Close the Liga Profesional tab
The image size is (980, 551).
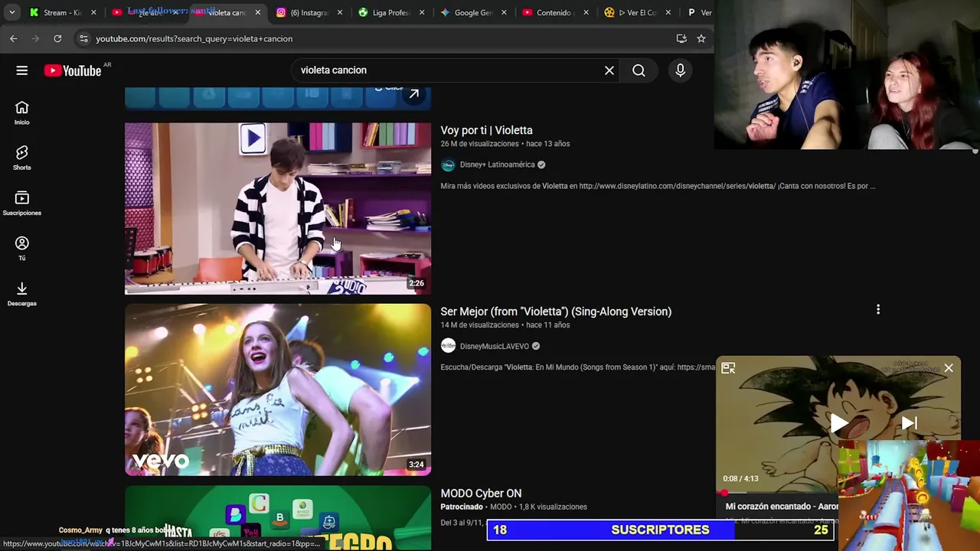422,12
